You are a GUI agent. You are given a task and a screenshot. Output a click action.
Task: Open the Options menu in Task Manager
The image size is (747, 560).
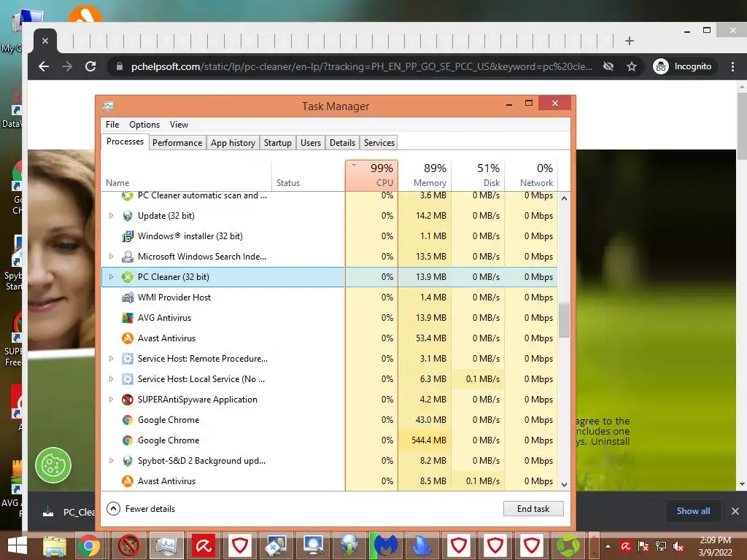[144, 125]
